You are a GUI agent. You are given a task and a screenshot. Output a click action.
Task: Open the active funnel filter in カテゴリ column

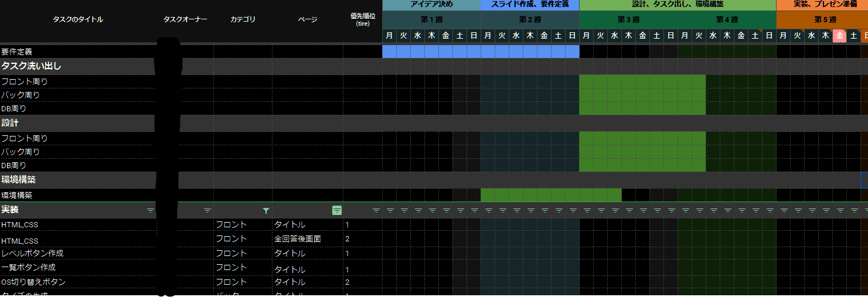(266, 210)
